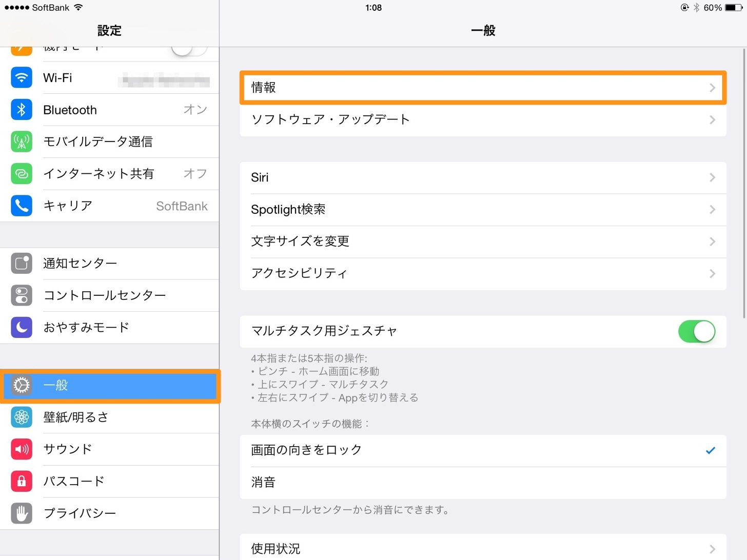Image resolution: width=747 pixels, height=560 pixels.
Task: Open Bluetooth settings row
Action: click(x=109, y=110)
